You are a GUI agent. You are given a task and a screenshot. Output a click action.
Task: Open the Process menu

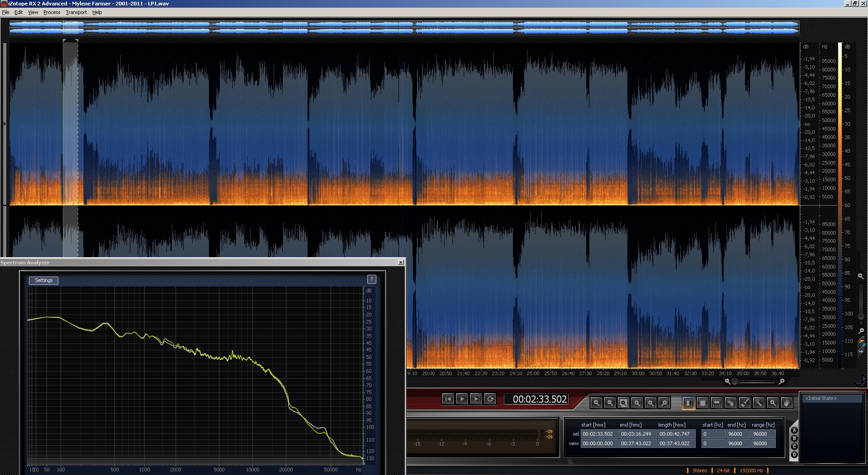52,12
